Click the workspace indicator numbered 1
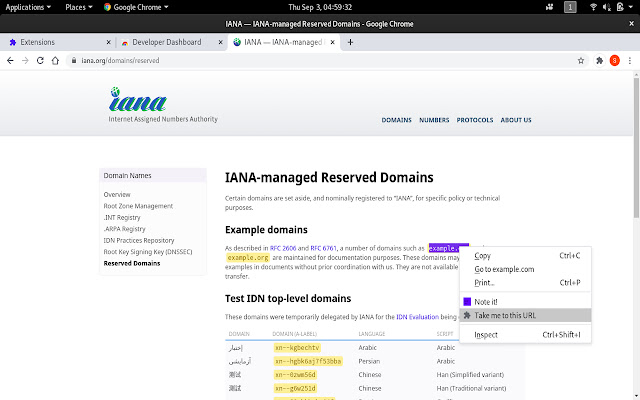The image size is (640, 400). 570,7
